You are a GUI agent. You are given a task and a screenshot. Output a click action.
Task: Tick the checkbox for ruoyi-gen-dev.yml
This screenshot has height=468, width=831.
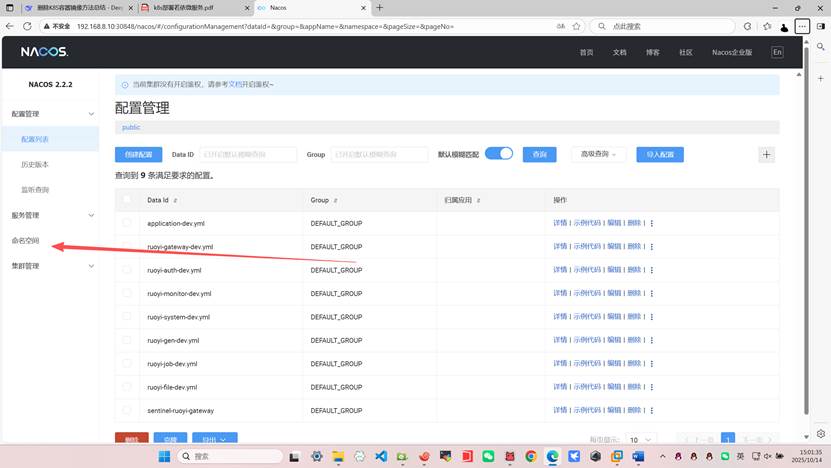click(x=127, y=340)
